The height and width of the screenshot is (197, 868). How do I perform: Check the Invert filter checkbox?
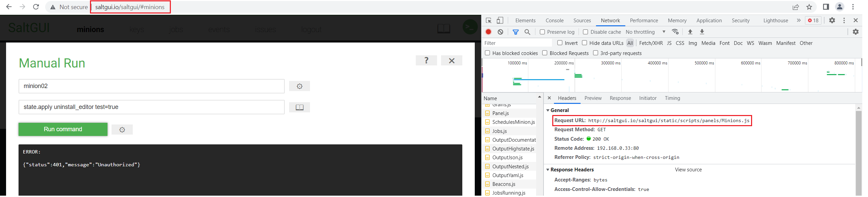tap(560, 43)
